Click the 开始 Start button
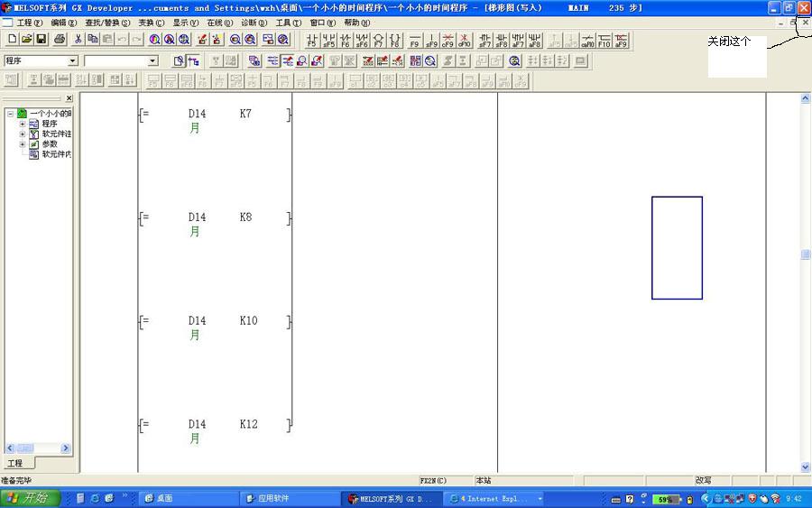The height and width of the screenshot is (508, 812). click(30, 498)
